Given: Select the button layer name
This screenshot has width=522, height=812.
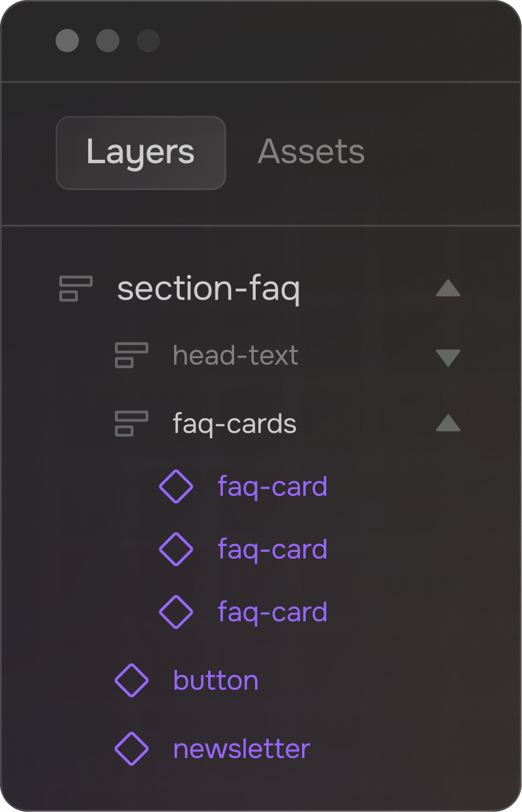Looking at the screenshot, I should [216, 680].
